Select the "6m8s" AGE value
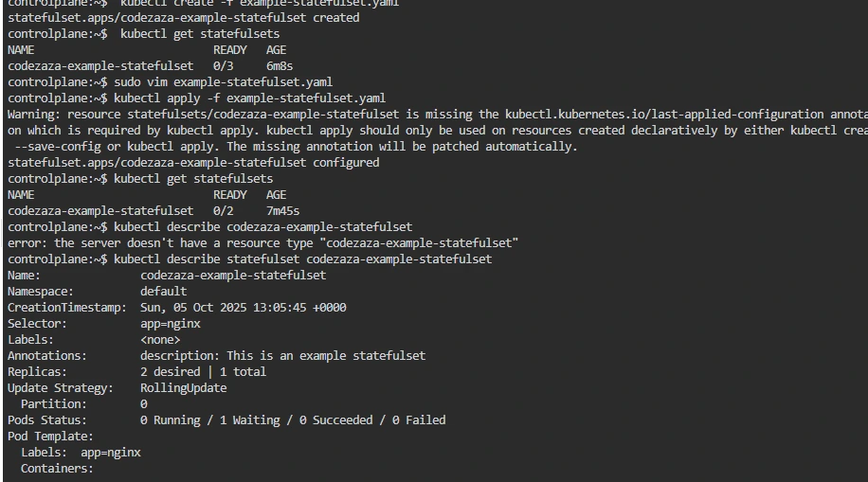Screen dimensions: 868x482 pos(280,66)
